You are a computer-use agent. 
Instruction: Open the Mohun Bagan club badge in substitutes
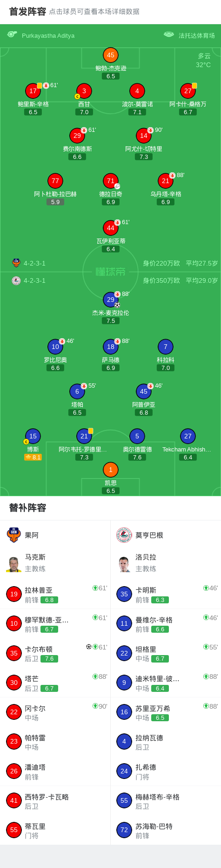(124, 535)
